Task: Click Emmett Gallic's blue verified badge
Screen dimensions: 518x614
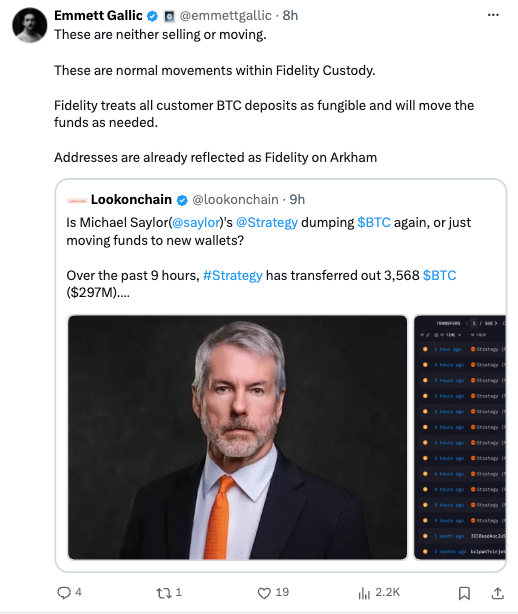Action: (x=152, y=16)
